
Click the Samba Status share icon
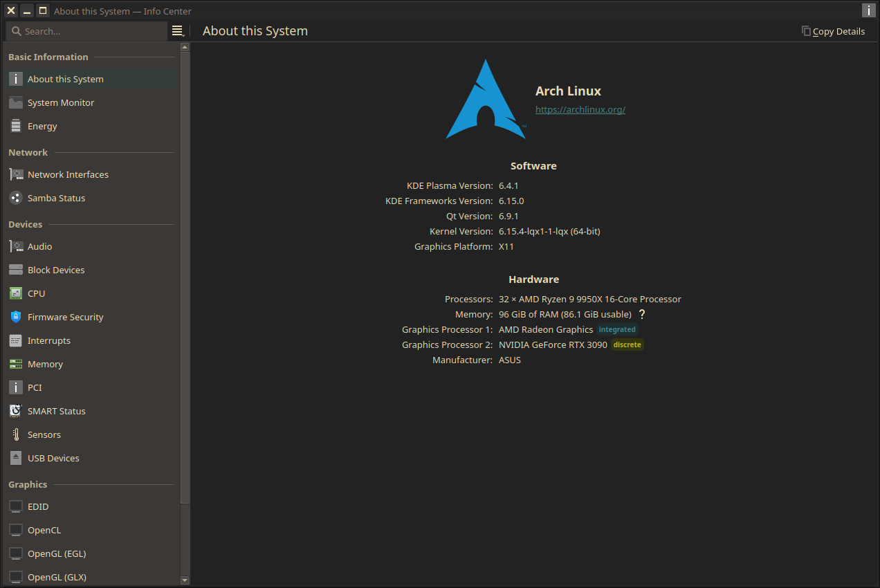[16, 198]
